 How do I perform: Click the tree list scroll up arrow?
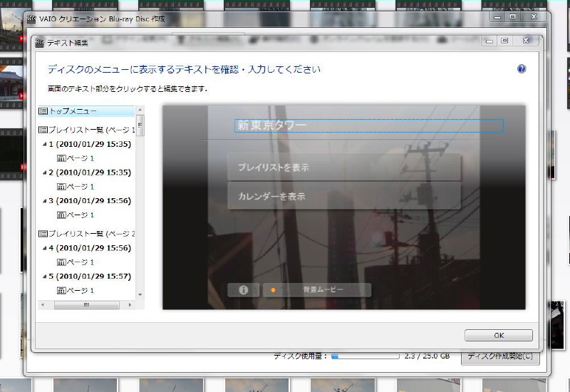(x=140, y=110)
